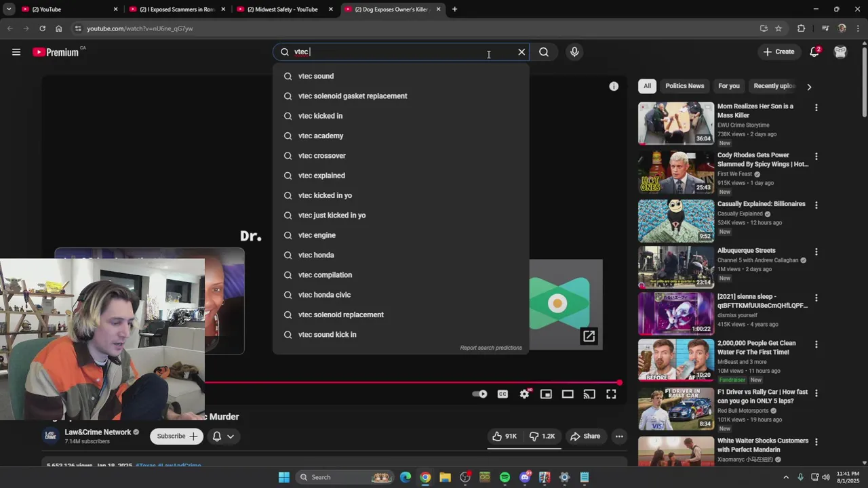Open options for Albuquerque Streets video
This screenshot has height=488, width=868.
coord(816,252)
